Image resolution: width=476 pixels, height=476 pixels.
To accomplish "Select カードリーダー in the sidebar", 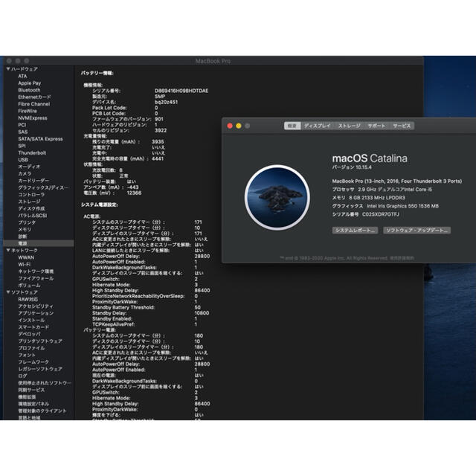I will tap(33, 181).
